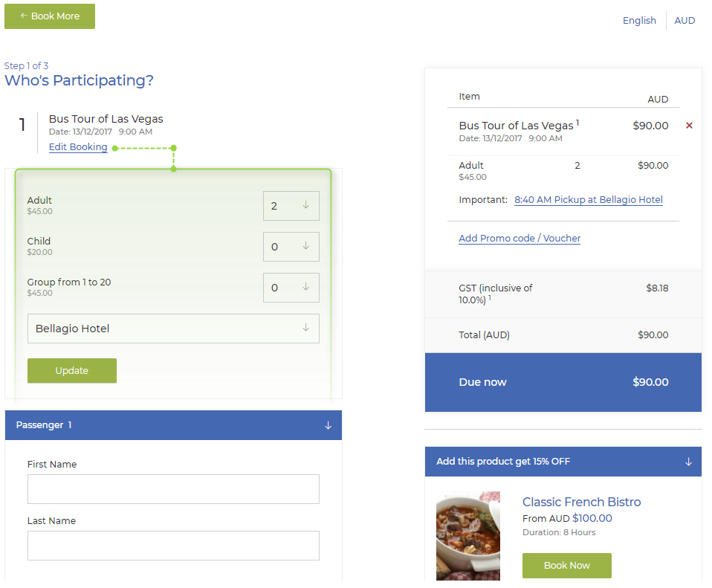Remove Bus Tour item with red X
This screenshot has width=712, height=588.
[x=689, y=126]
